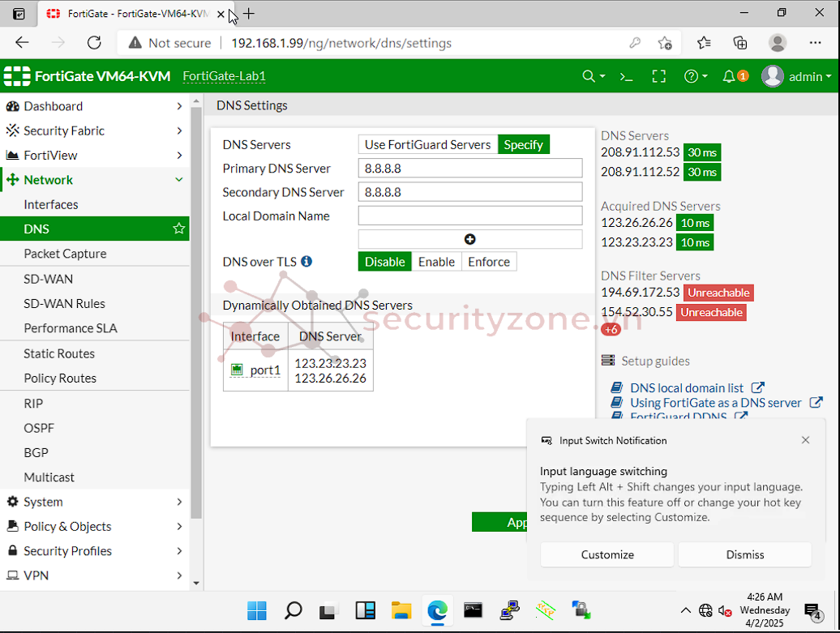Viewport: 840px width, 633px height.
Task: Click the saved password key icon
Action: pos(635,43)
